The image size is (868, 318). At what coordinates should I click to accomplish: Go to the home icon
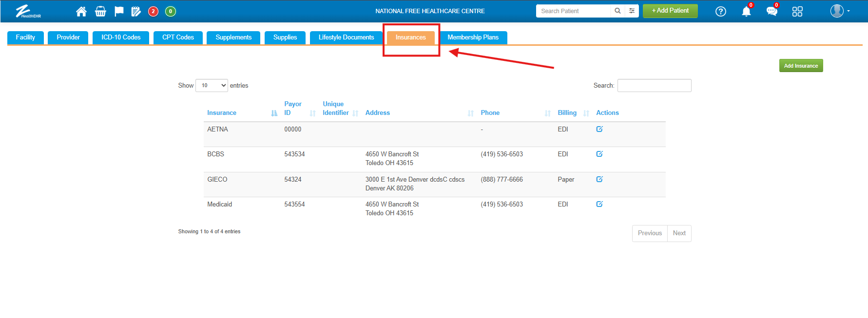pos(81,11)
